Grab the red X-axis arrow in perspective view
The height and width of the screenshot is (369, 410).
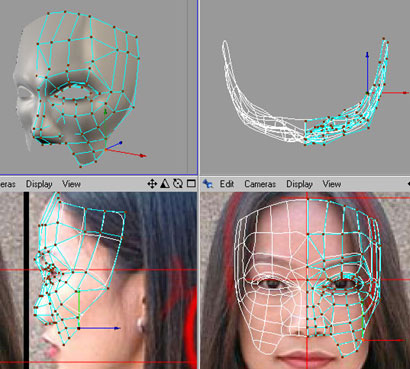pos(126,153)
